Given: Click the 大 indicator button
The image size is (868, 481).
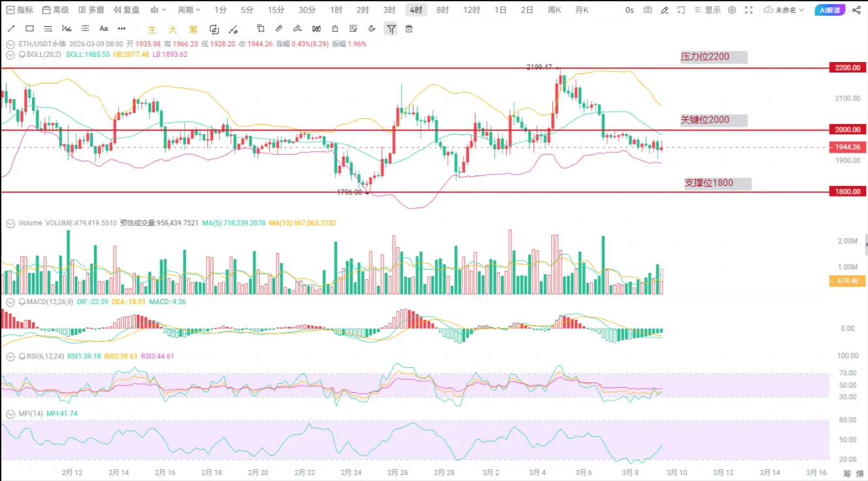Looking at the screenshot, I should tap(172, 29).
